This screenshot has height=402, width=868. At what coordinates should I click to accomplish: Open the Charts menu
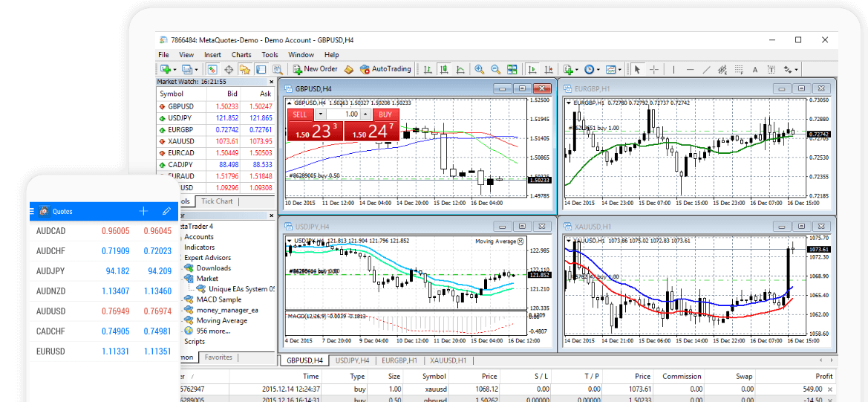241,54
